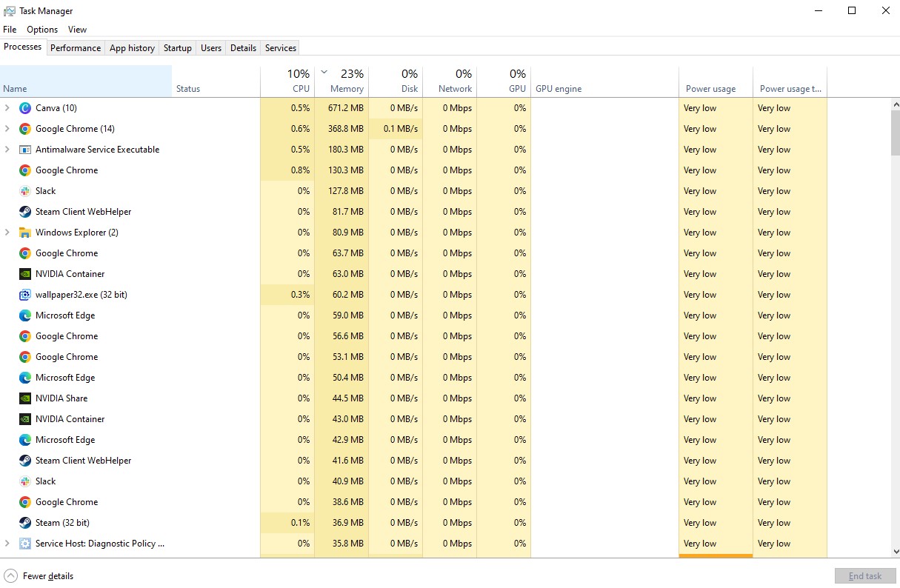Select the Slack process icon
900x588 pixels.
point(24,190)
